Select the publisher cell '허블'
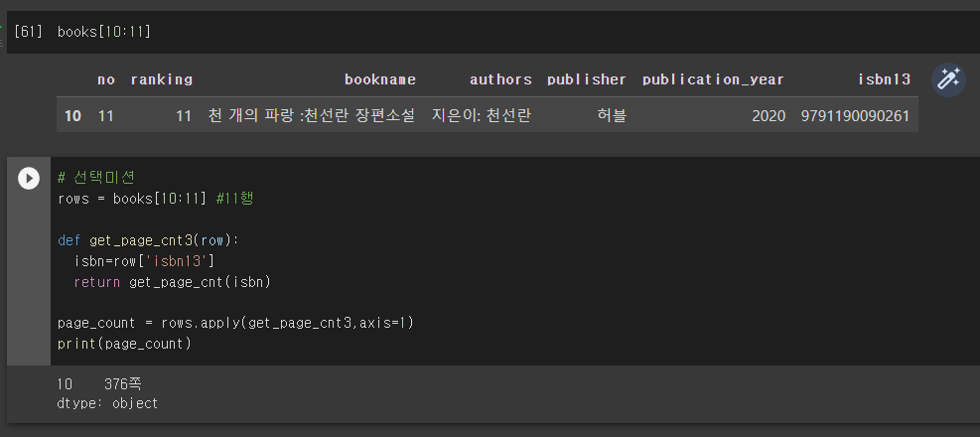This screenshot has width=980, height=437. click(612, 115)
